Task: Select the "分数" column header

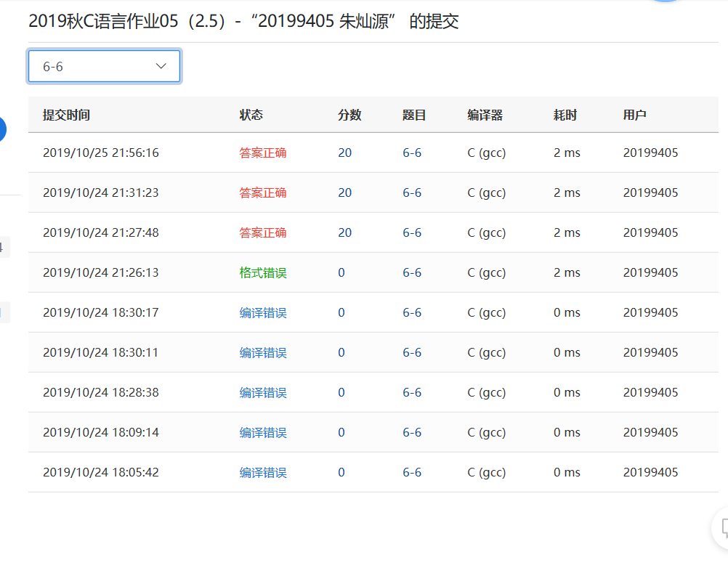Action: tap(349, 115)
